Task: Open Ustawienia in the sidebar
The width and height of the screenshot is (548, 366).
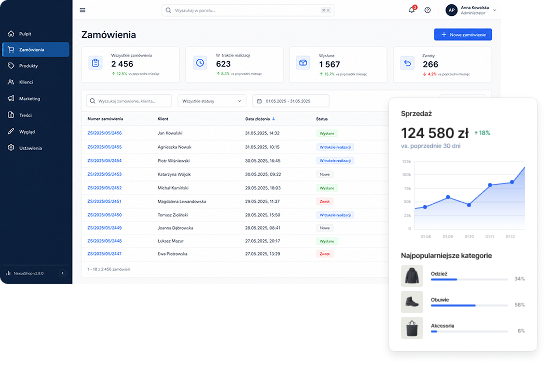Action: (x=35, y=148)
